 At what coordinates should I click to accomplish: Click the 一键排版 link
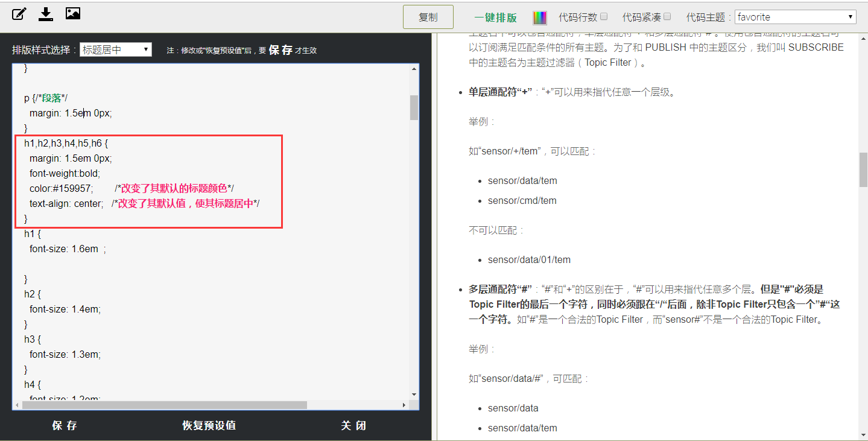pyautogui.click(x=495, y=17)
